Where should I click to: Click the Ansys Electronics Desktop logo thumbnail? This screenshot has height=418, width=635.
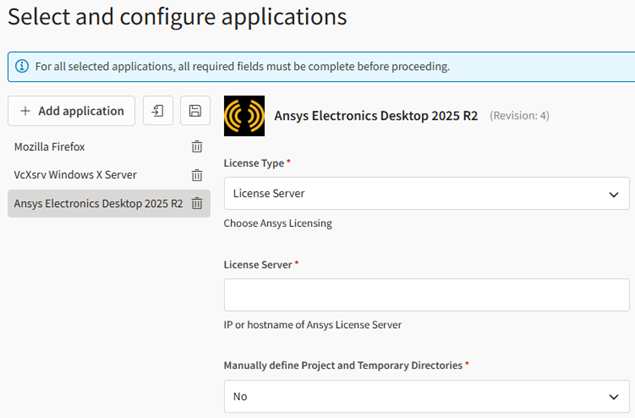pyautogui.click(x=244, y=115)
